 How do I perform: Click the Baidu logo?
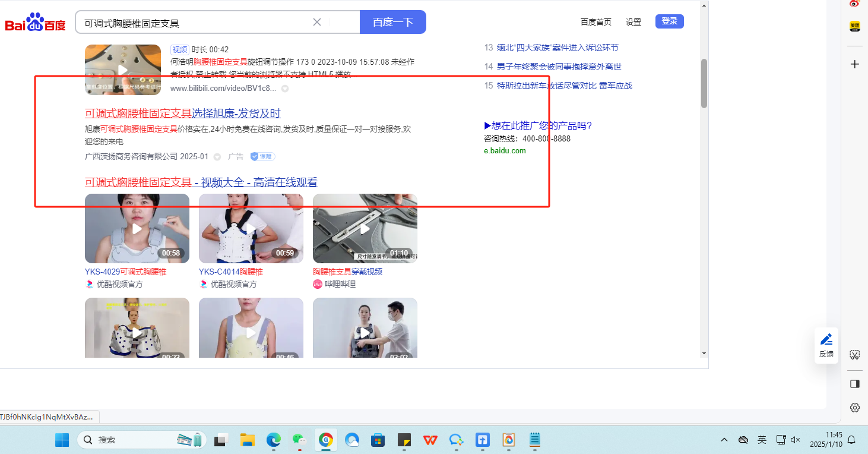pos(35,23)
